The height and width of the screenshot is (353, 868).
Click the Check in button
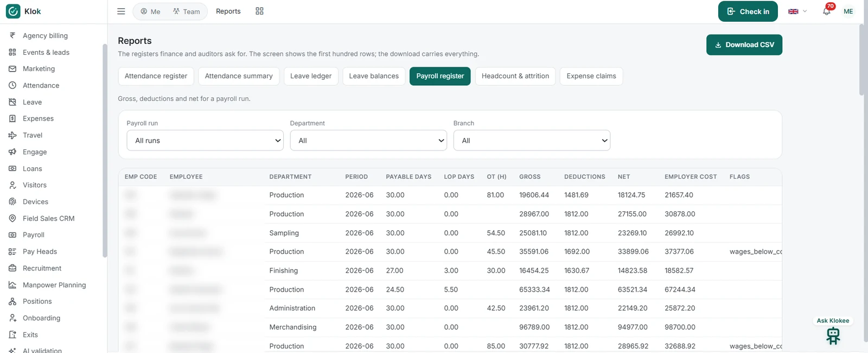pyautogui.click(x=748, y=11)
